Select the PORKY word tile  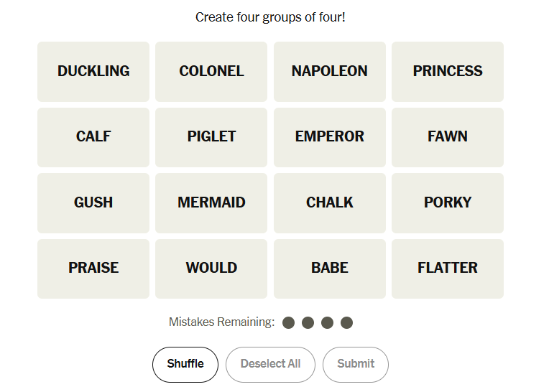pos(447,202)
